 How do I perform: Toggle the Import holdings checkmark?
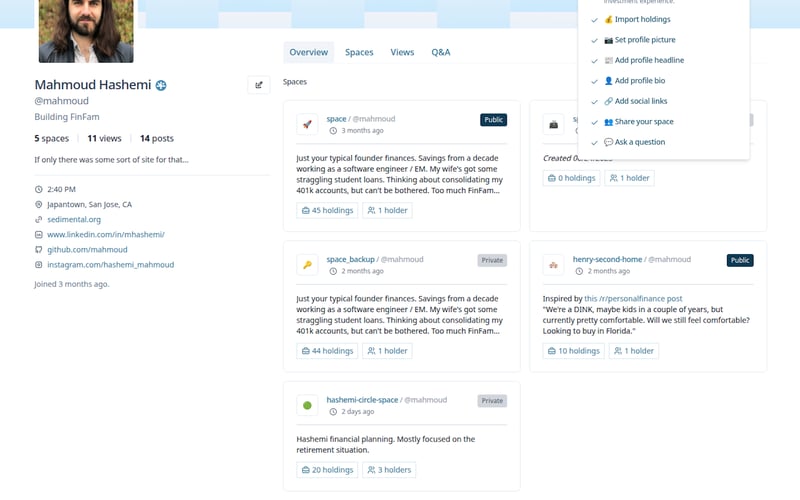click(x=594, y=20)
